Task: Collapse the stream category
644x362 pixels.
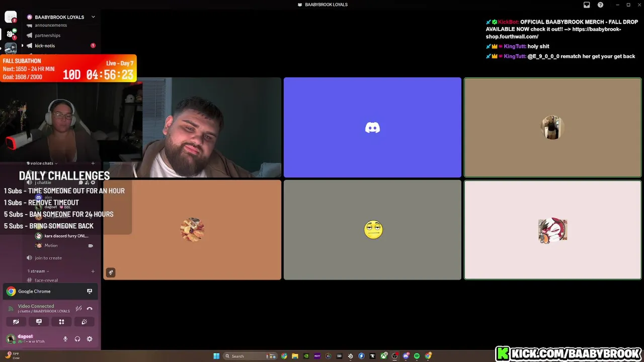Action: [38, 271]
